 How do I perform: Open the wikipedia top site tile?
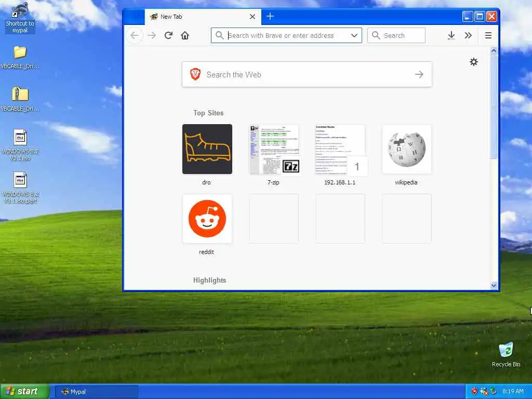[x=407, y=149]
